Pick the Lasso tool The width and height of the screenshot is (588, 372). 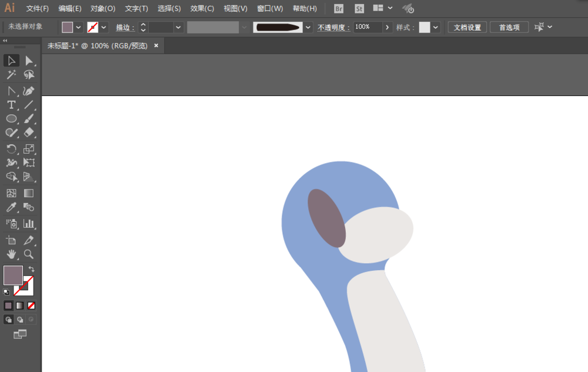[x=29, y=75]
